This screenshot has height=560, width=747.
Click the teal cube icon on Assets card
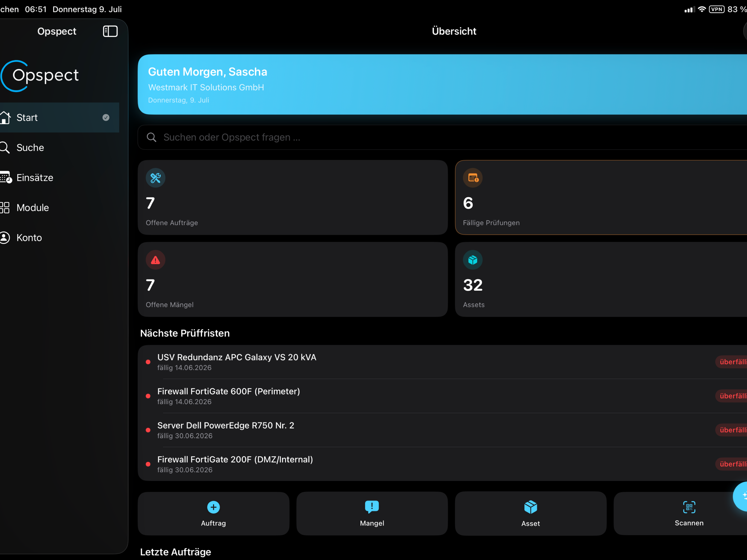pyautogui.click(x=473, y=260)
